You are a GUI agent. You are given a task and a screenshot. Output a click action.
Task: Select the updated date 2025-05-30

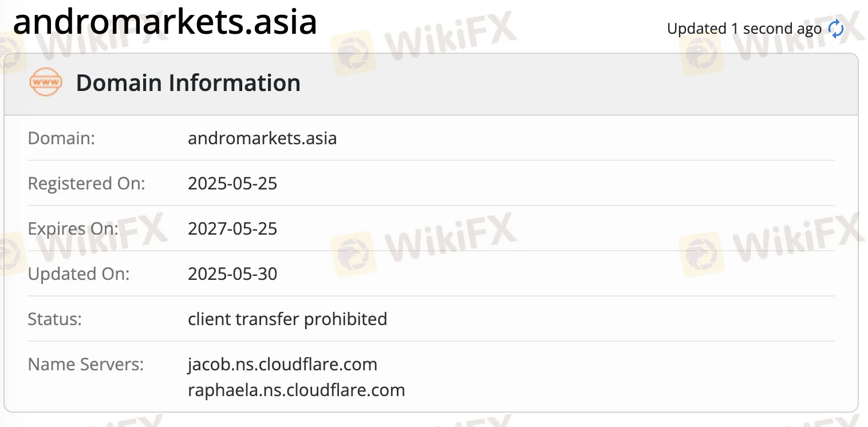click(x=232, y=274)
